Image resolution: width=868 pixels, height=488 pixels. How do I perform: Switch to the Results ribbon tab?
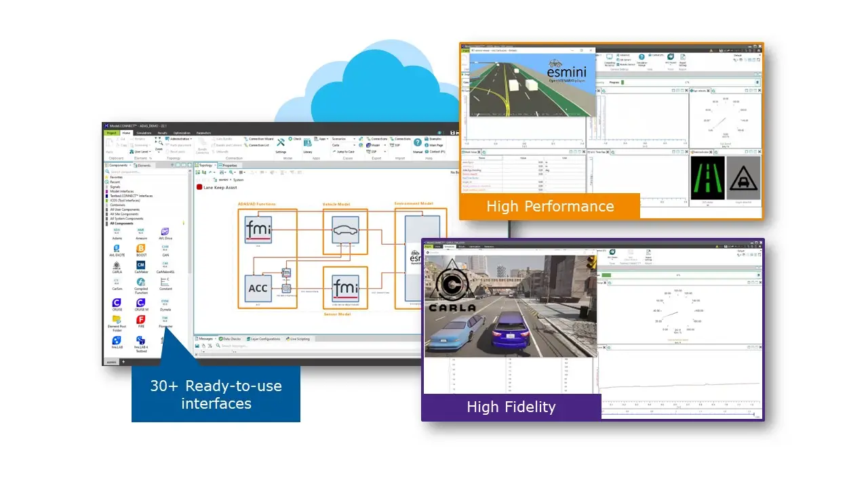pyautogui.click(x=162, y=133)
